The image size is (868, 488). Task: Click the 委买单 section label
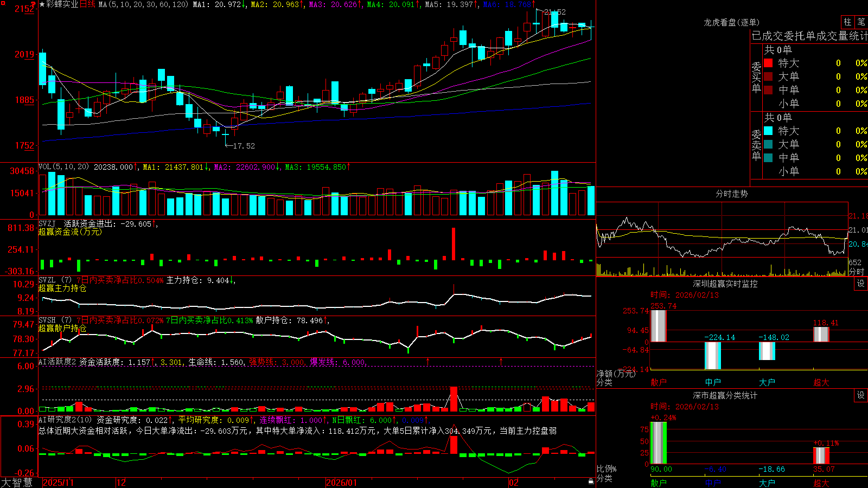756,77
